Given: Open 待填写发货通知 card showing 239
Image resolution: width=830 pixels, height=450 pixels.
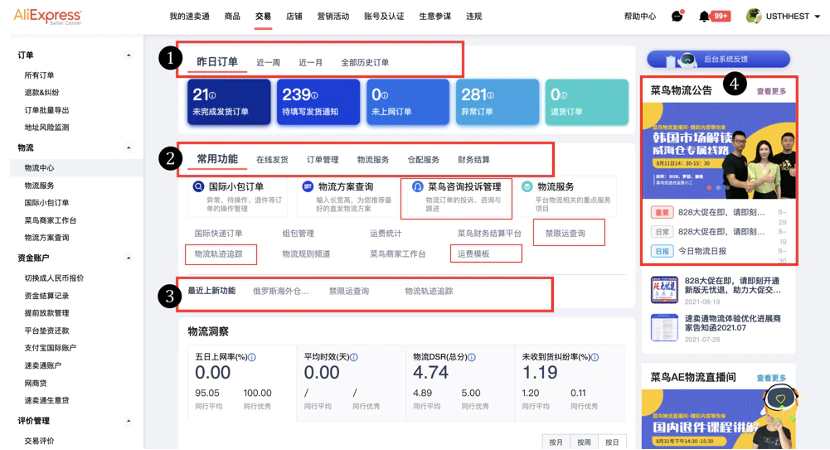Looking at the screenshot, I should coord(318,102).
